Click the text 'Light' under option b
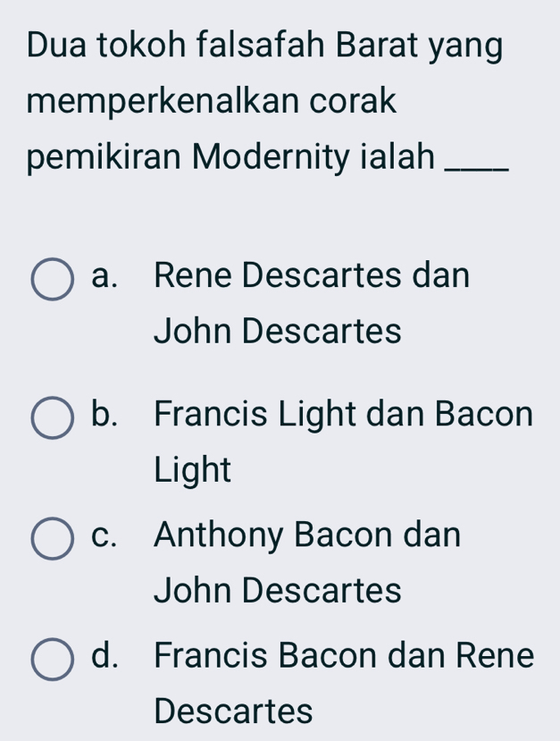Viewport: 560px width, 741px height. pos(193,469)
